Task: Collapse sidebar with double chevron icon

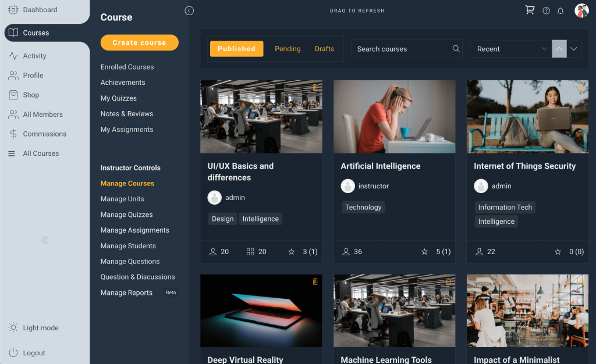Action: click(x=45, y=240)
